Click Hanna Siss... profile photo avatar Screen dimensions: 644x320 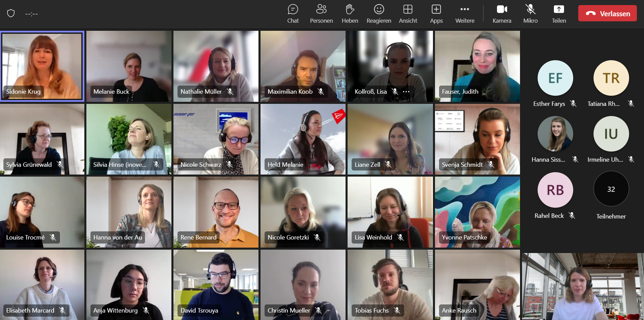555,134
